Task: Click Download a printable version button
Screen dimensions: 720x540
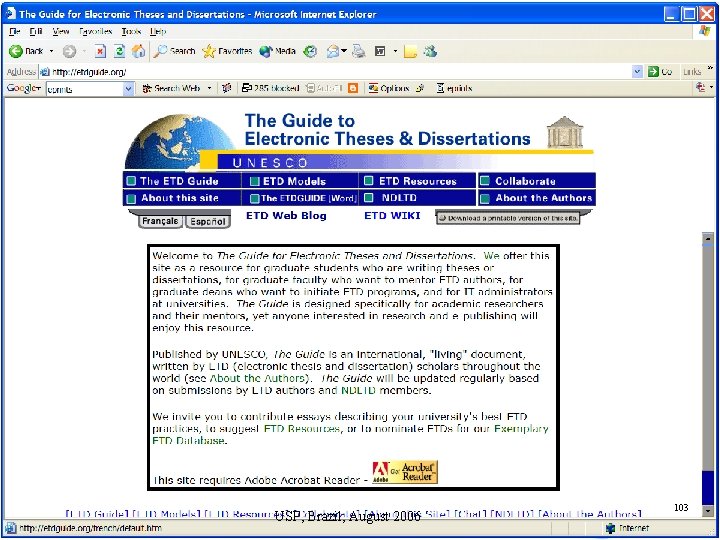Action: coord(508,218)
